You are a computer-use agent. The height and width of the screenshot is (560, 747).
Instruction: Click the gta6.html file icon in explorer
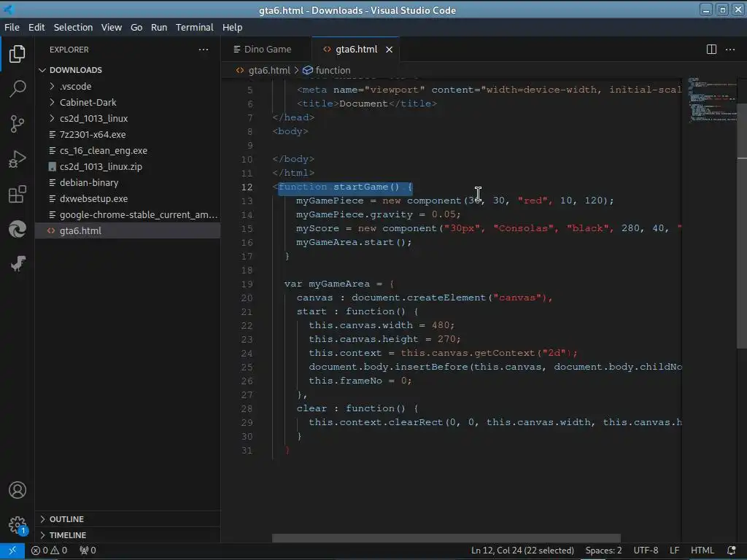pos(51,231)
